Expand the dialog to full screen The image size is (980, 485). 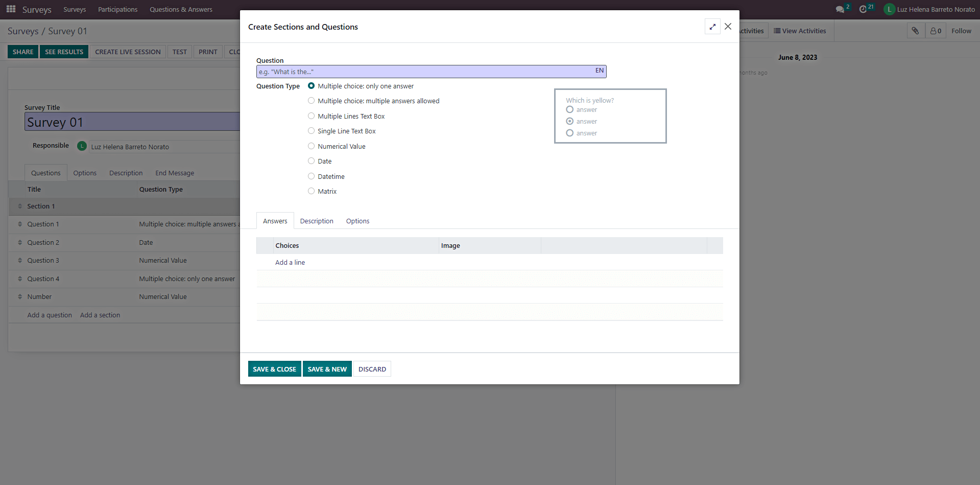[712, 27]
